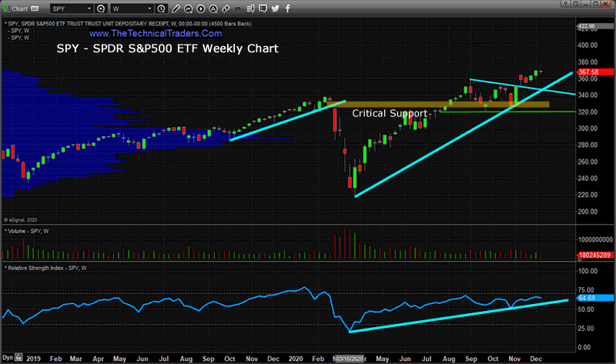
Task: Click the www.TheTechnicalTraders.Com link text
Action: [x=156, y=33]
